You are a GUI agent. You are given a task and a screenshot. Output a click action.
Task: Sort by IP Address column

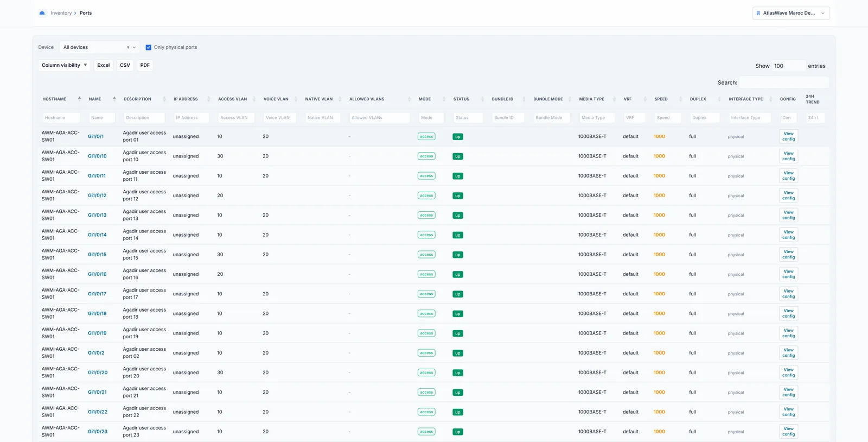pyautogui.click(x=192, y=99)
